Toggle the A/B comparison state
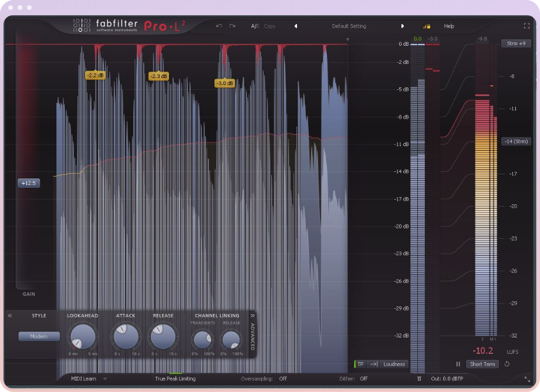540x392 pixels. pos(255,26)
